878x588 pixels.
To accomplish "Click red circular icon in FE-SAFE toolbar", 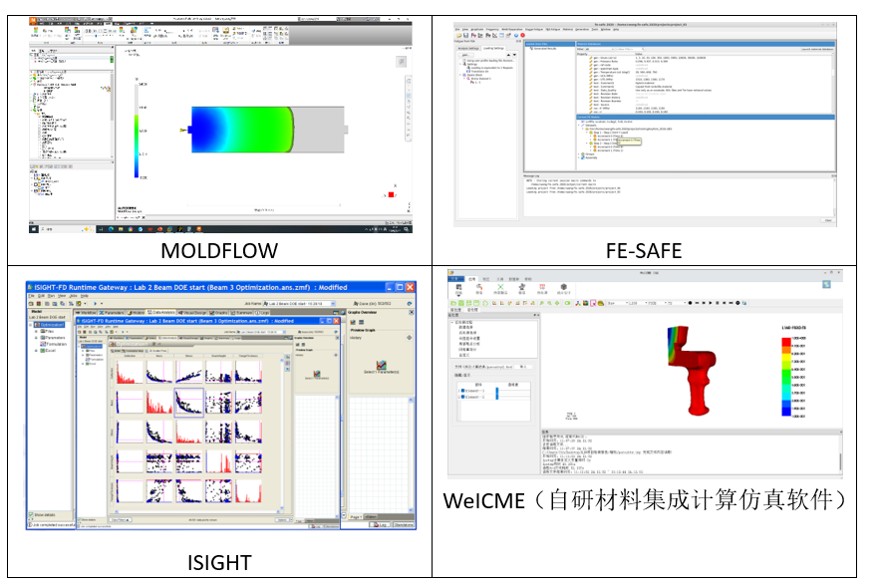I will coord(522,35).
